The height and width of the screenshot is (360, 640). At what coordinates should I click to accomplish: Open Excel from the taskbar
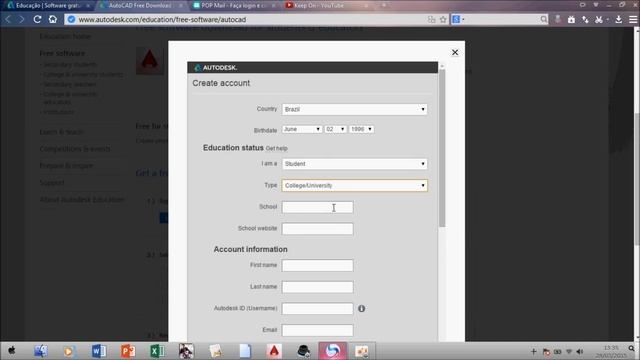[x=157, y=351]
